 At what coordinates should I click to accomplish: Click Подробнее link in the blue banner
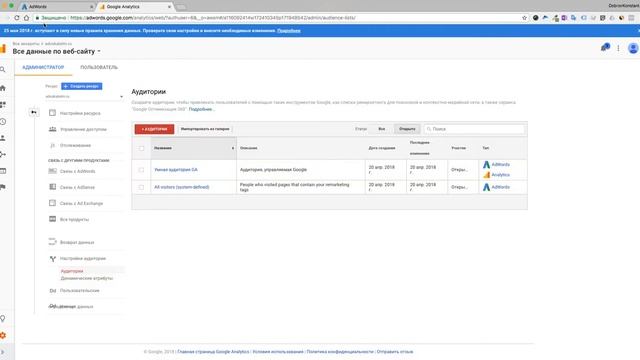(289, 31)
